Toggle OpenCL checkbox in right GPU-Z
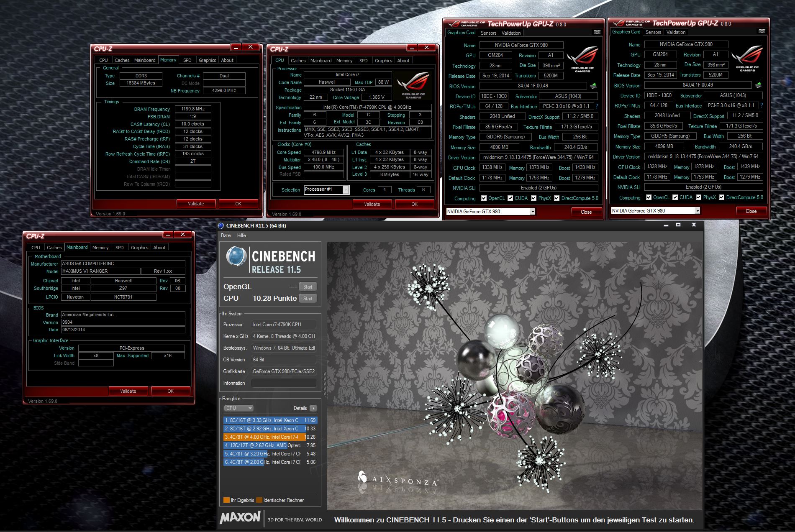The height and width of the screenshot is (532, 795). tap(649, 197)
